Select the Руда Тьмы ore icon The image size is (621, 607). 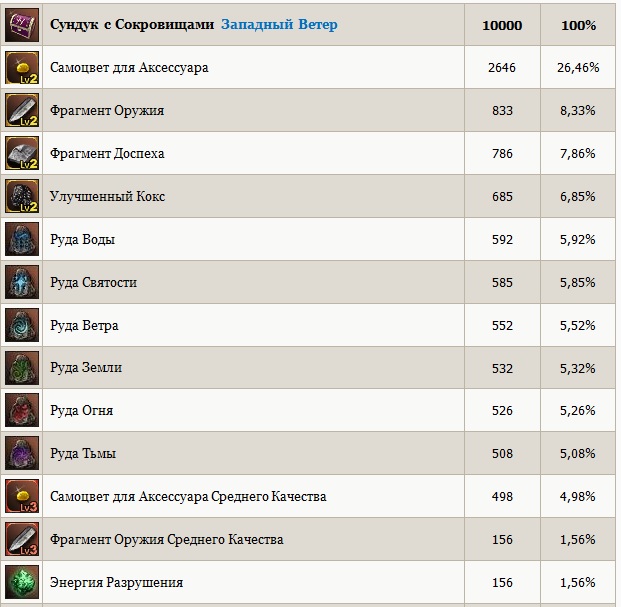point(22,453)
